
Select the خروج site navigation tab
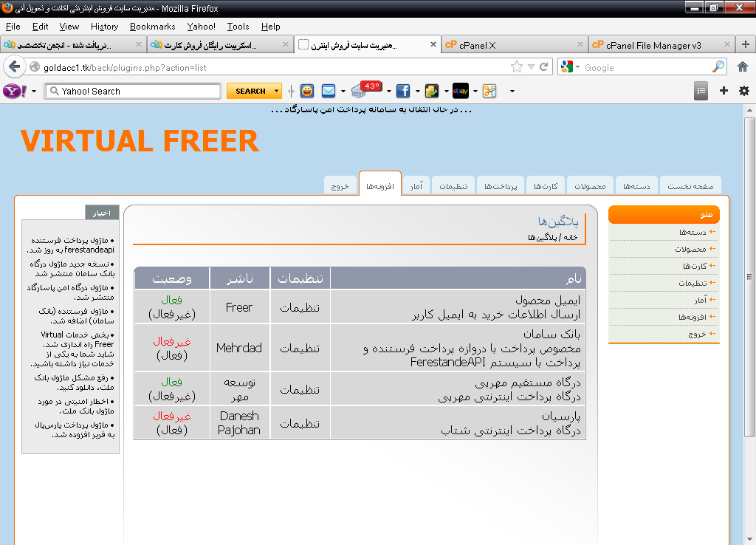340,185
